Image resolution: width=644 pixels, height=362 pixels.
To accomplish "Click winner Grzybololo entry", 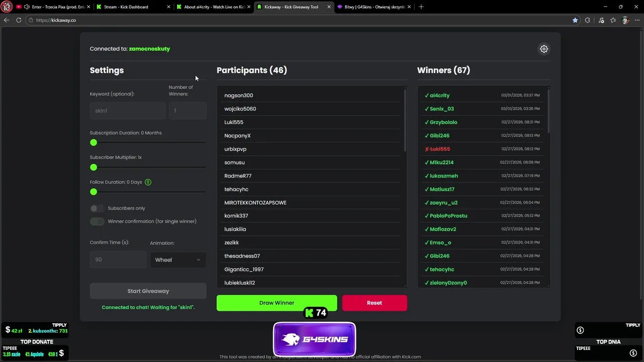I will 482,122.
